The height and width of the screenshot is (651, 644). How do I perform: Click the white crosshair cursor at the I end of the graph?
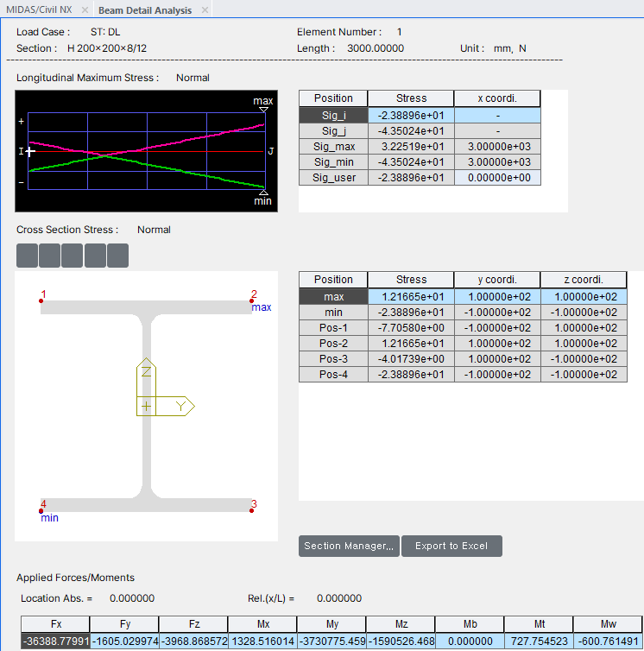30,152
